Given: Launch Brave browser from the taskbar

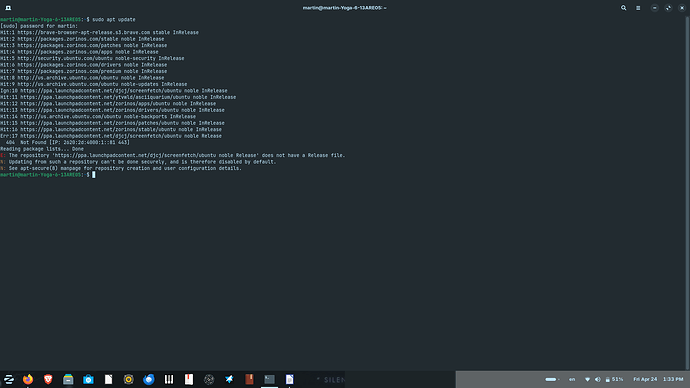Looking at the screenshot, I should (x=48, y=379).
